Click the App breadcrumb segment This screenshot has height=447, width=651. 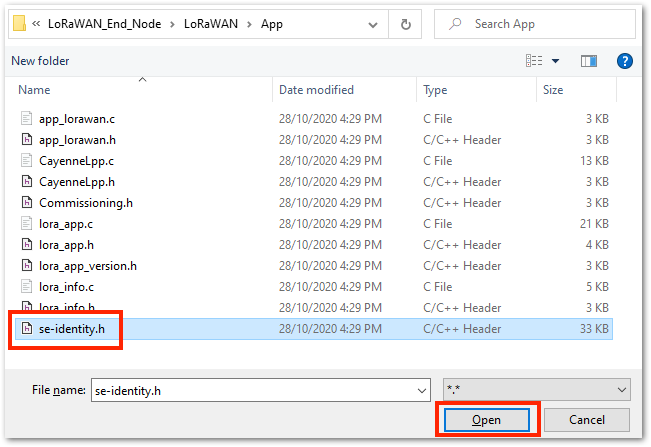click(x=272, y=24)
